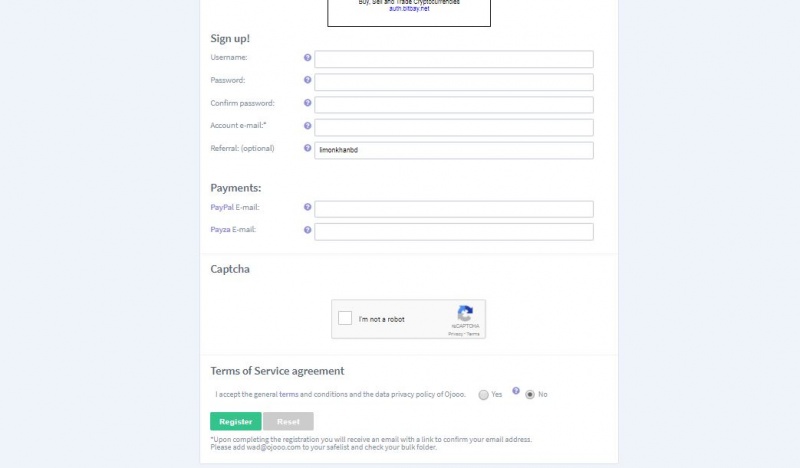Click the PayPal label link
Screen dimensions: 800x468
click(221, 207)
